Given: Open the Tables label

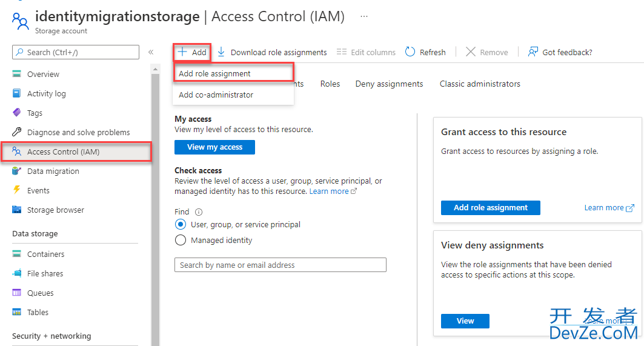Looking at the screenshot, I should (38, 312).
